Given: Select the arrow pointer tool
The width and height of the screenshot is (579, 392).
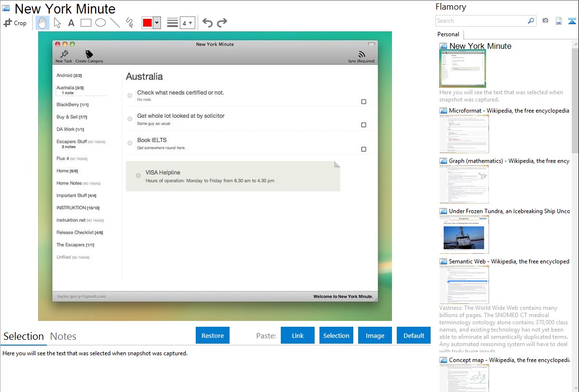Looking at the screenshot, I should [57, 23].
